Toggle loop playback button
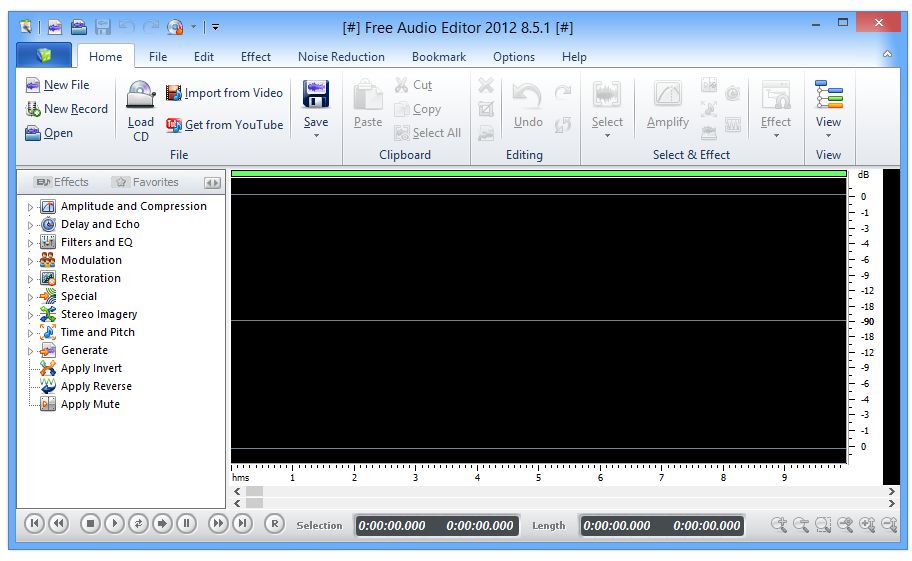The image size is (912, 561). coord(138,524)
